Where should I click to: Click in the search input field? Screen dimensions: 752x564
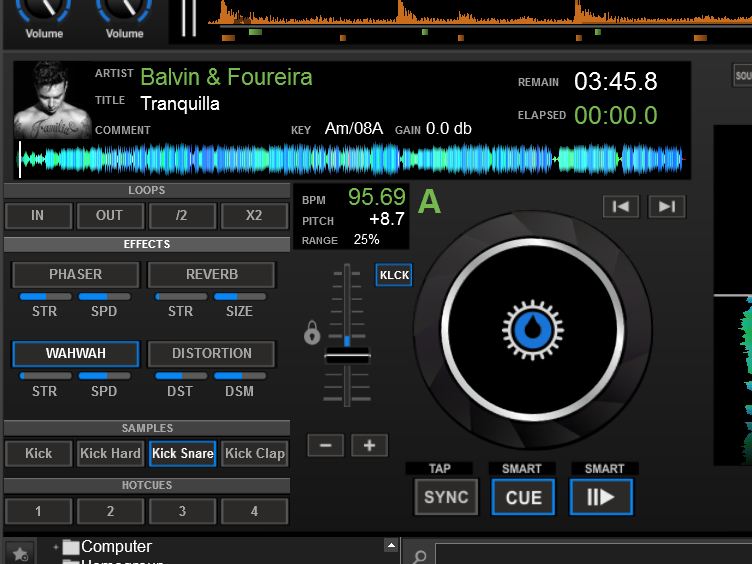(593, 554)
